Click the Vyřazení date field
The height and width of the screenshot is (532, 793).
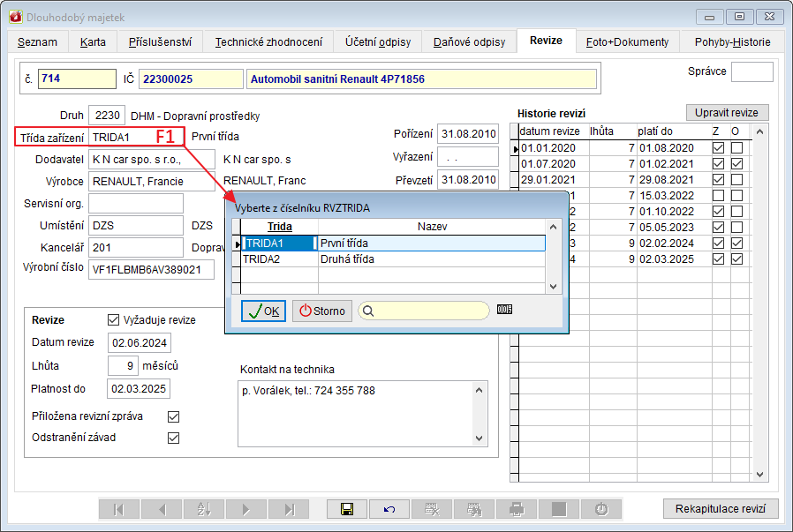click(x=468, y=157)
